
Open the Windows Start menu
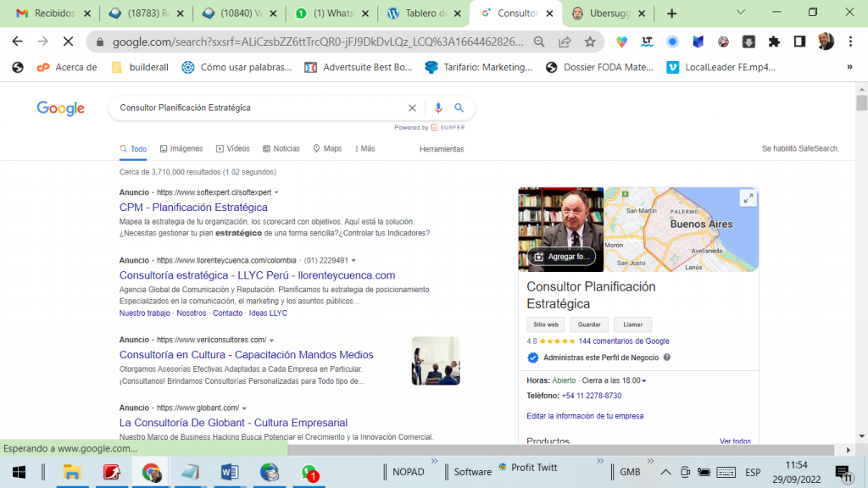[x=19, y=472]
